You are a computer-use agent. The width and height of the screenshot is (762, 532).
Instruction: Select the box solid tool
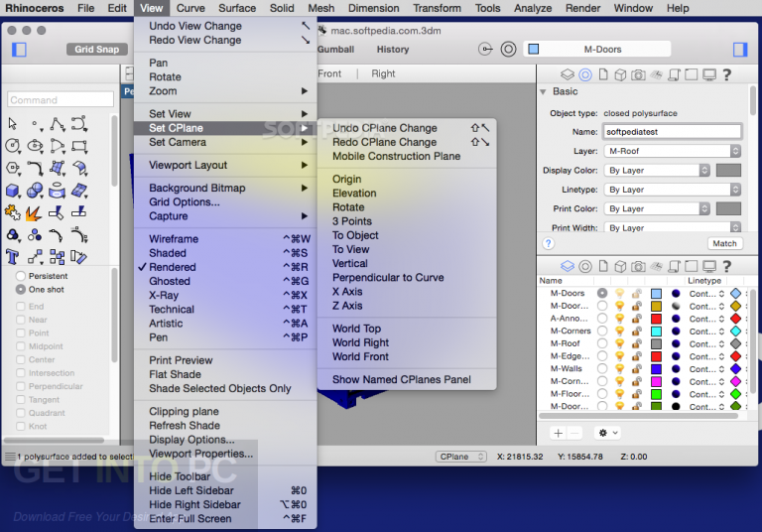pos(13,191)
